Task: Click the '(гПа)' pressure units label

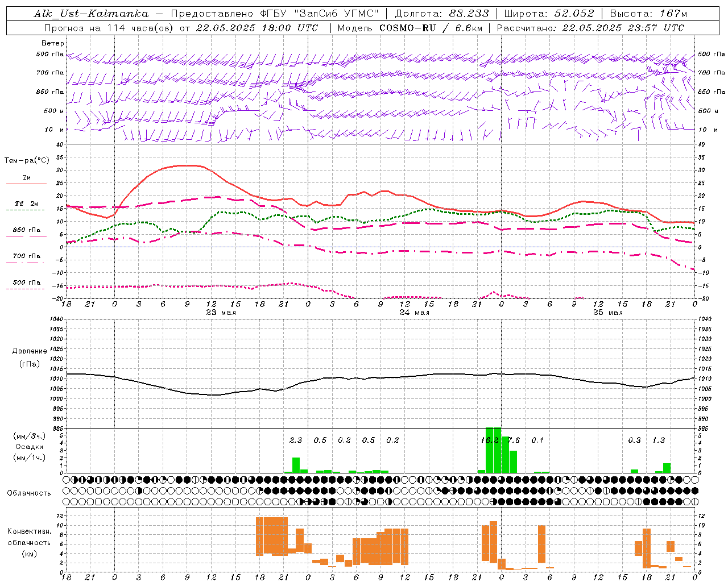Action: 29,364
